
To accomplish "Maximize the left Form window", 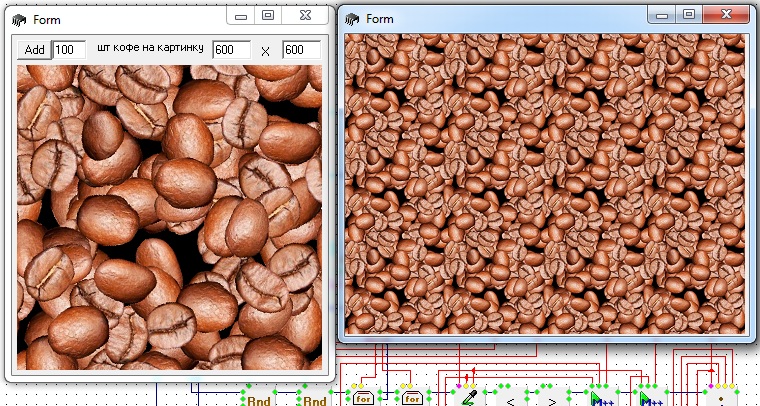I will click(x=268, y=16).
